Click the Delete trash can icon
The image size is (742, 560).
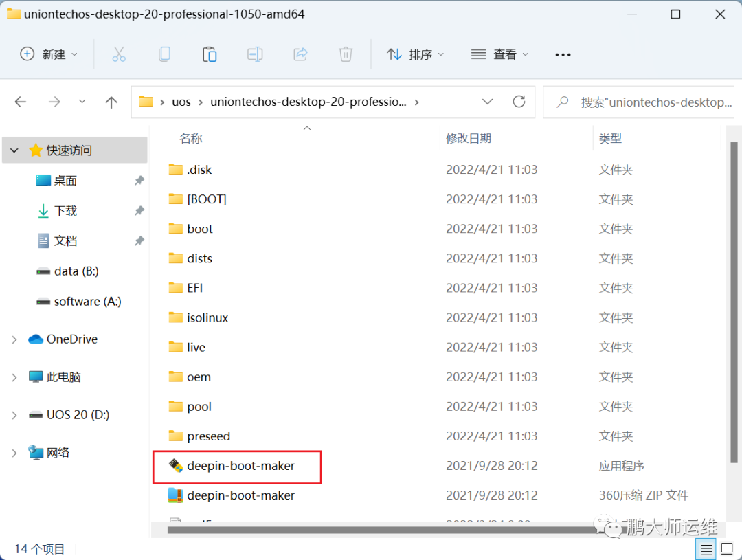point(346,54)
